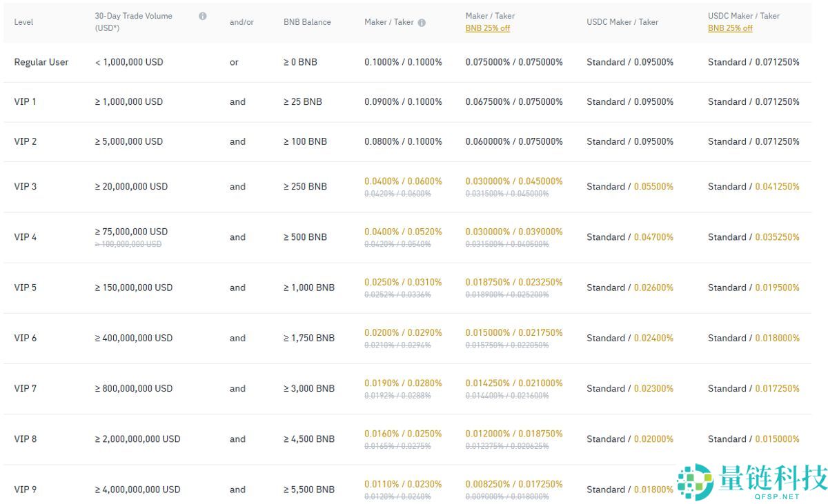Click the ≥ 1,000 BNB balance cell
This screenshot has height=504, width=828.
click(309, 288)
